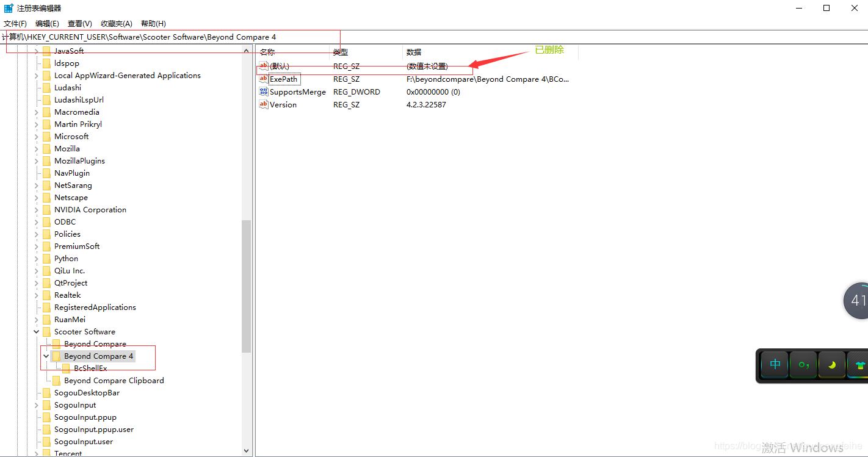Expand the NVIDIA Corporation key
868x457 pixels.
37,210
